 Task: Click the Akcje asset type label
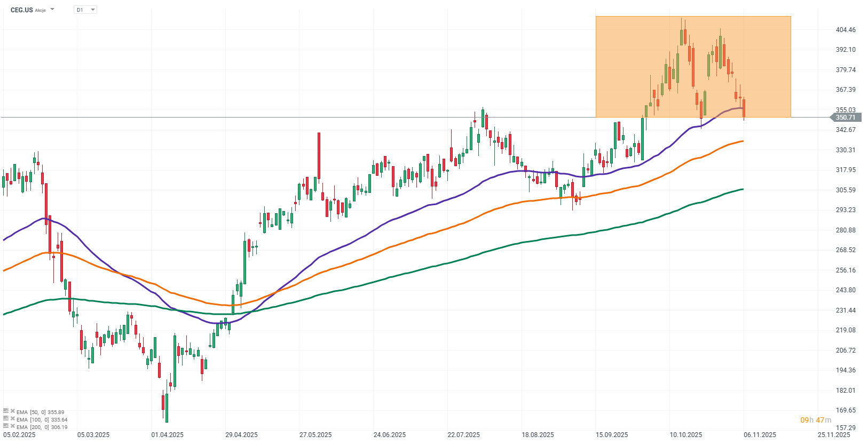click(41, 10)
